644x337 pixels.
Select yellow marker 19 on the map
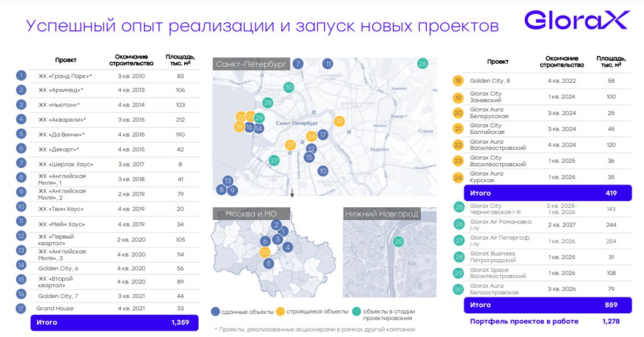(339, 121)
